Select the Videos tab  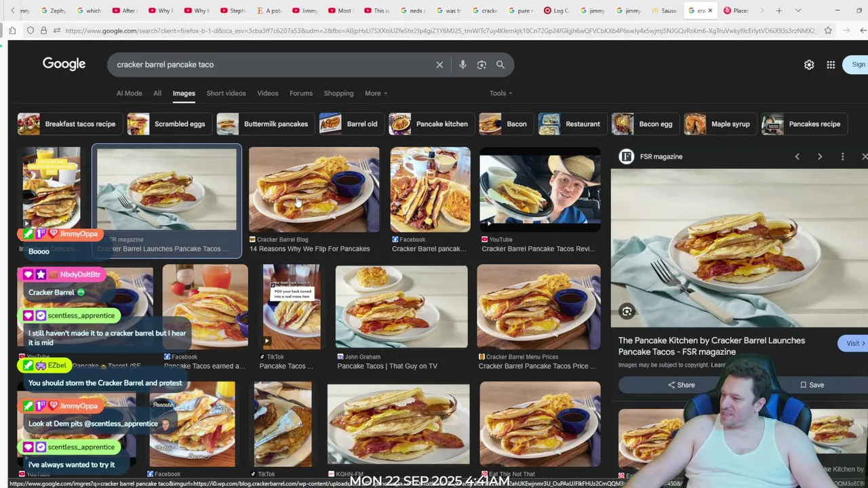coord(267,94)
